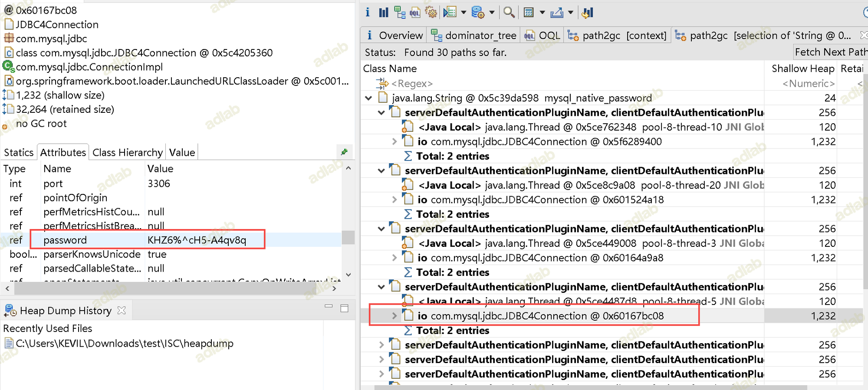The image size is (868, 390).
Task: Expand JDBC4Connection @ 0x5f6289400 row
Action: (394, 141)
